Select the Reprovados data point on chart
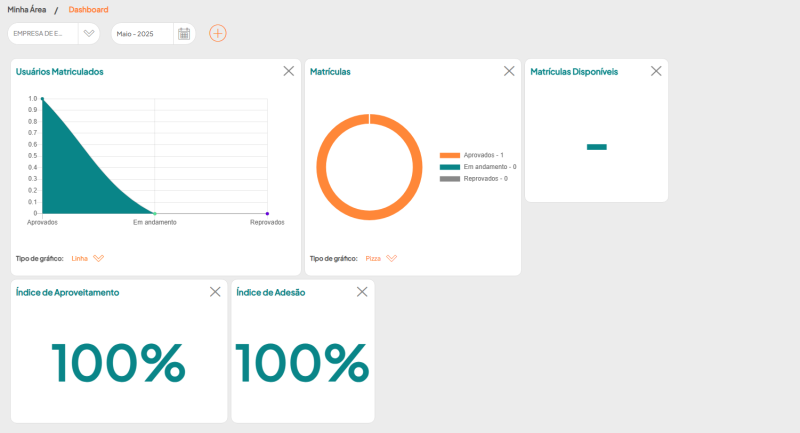Screen dimensions: 800x433 pyautogui.click(x=267, y=213)
